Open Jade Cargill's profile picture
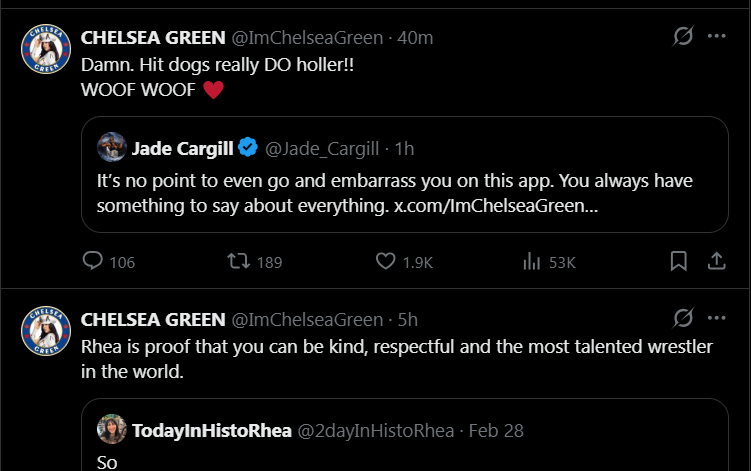The image size is (751, 471). click(111, 148)
